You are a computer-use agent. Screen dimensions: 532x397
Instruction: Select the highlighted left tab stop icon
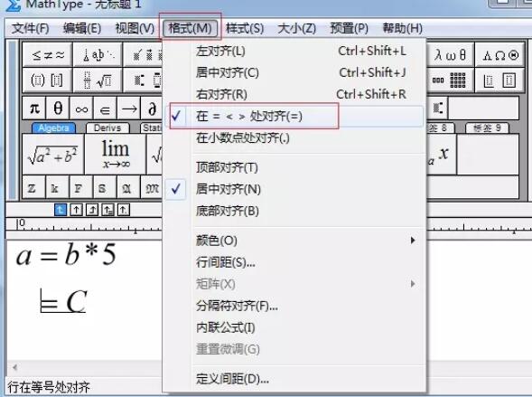(61, 210)
